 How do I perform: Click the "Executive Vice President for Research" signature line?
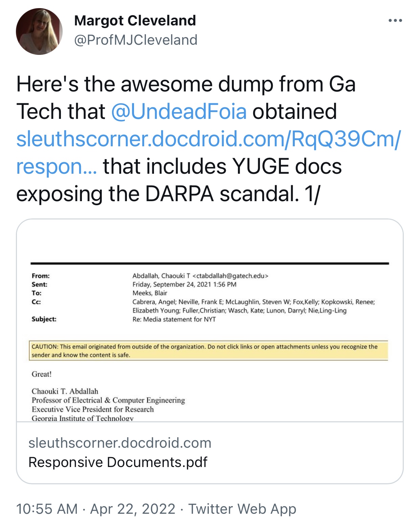click(93, 409)
